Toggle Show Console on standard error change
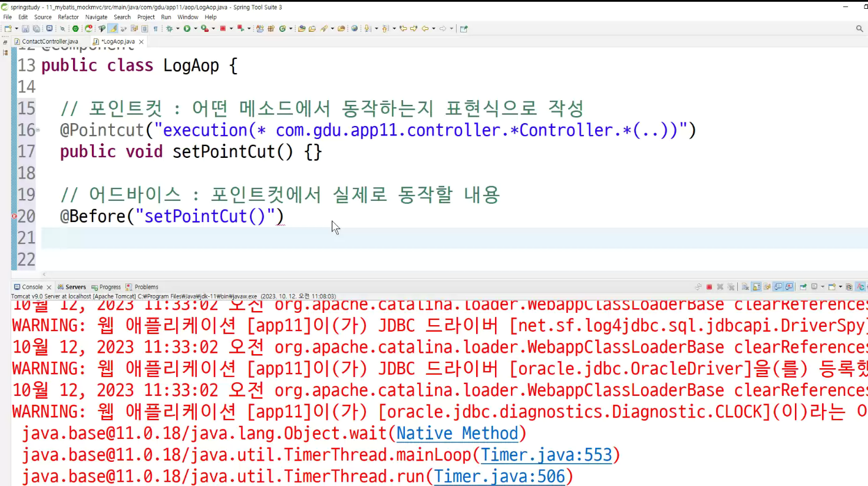The height and width of the screenshot is (486, 868). [x=790, y=287]
